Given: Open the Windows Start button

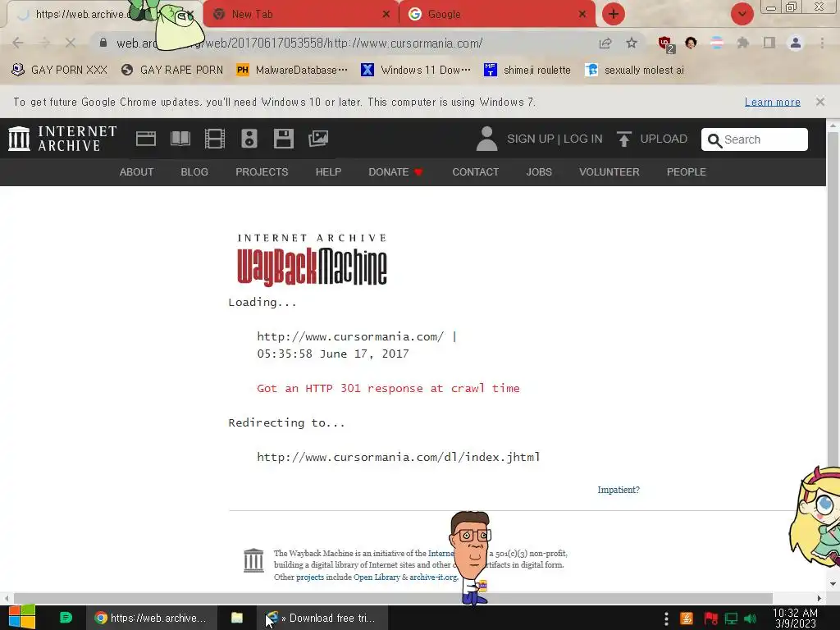Looking at the screenshot, I should click(x=21, y=617).
